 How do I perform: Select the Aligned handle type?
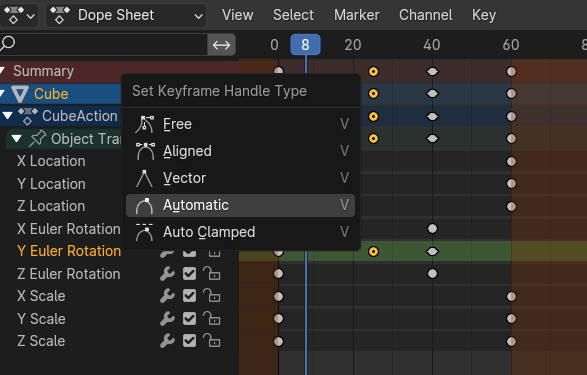pos(240,151)
